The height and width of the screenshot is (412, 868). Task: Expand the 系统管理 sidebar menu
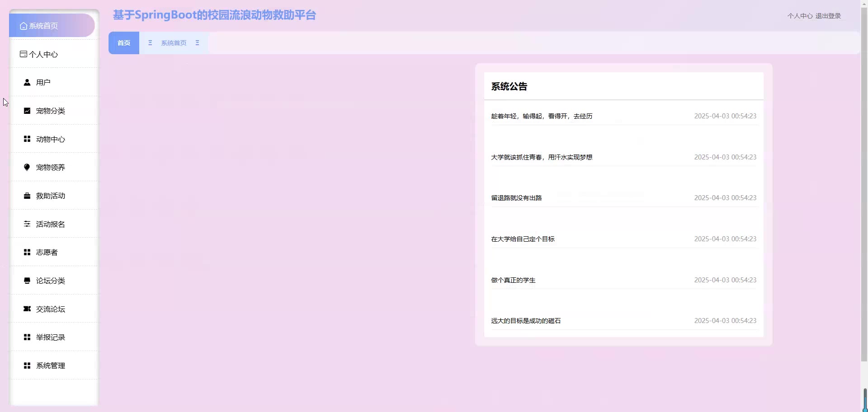click(51, 365)
